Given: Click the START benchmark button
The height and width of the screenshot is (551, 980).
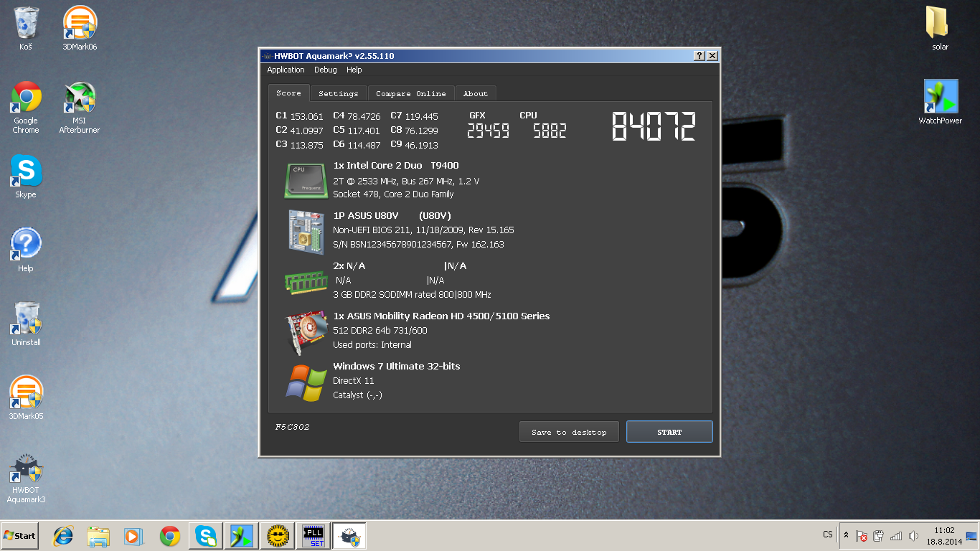Looking at the screenshot, I should click(x=669, y=432).
